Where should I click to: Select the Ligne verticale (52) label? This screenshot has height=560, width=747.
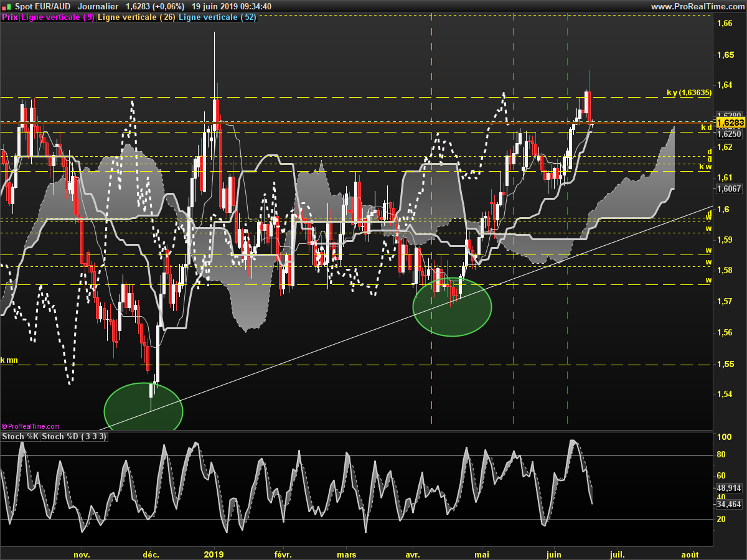coord(217,17)
